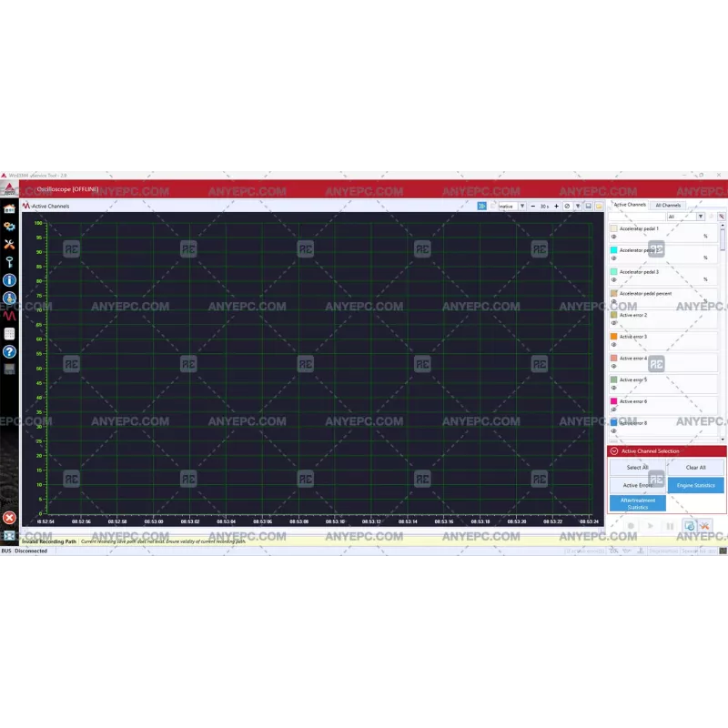Open the timebase dropdown showing native
The width and height of the screenshot is (728, 728).
[x=524, y=207]
